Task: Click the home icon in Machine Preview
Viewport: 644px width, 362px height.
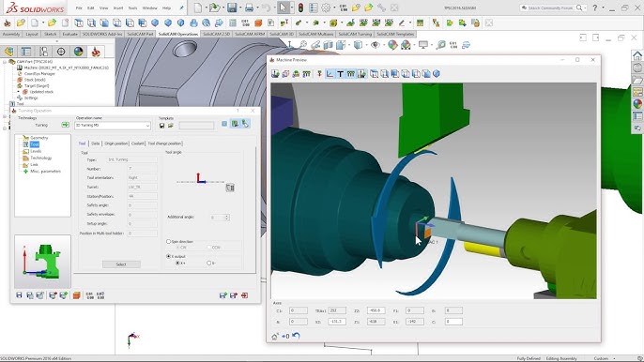Action: point(275,337)
